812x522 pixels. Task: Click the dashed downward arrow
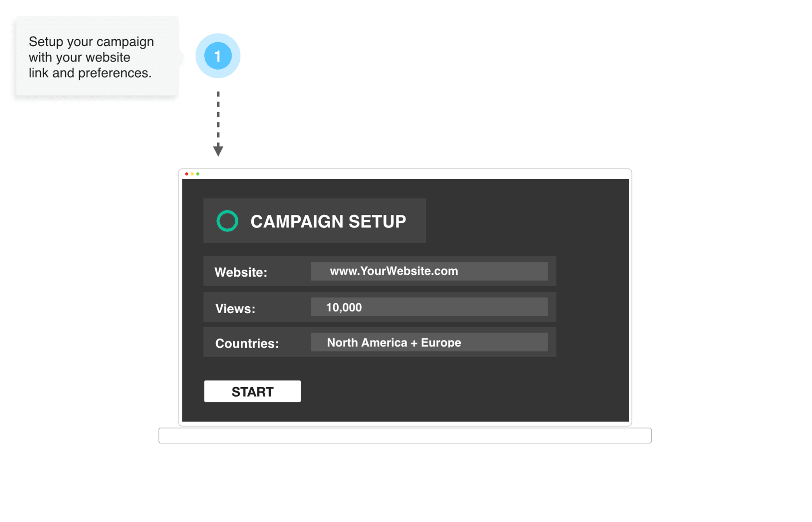click(218, 124)
